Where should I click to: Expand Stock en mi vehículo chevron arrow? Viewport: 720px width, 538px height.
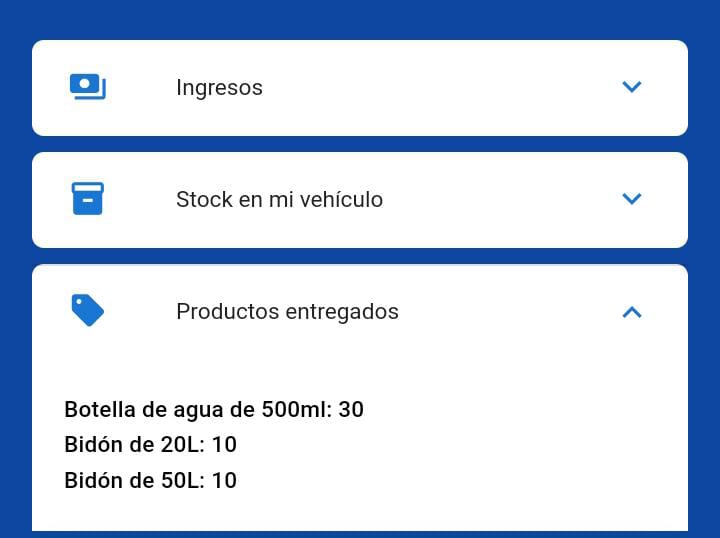point(631,198)
